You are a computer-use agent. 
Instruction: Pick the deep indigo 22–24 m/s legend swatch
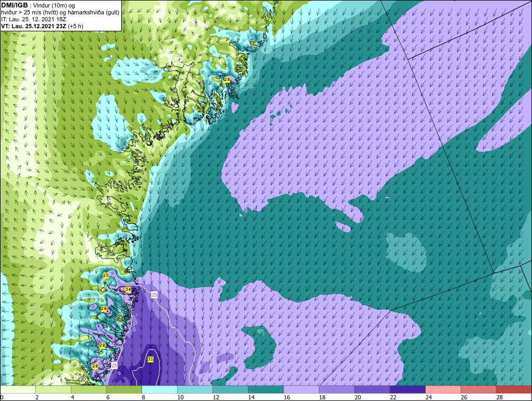click(408, 389)
